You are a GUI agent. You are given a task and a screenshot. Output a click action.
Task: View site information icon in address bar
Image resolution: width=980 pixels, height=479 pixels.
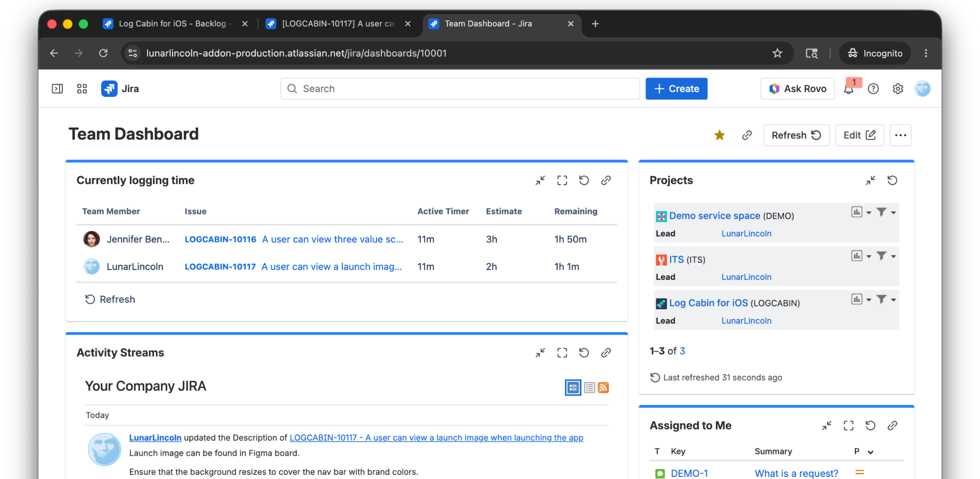[x=133, y=53]
